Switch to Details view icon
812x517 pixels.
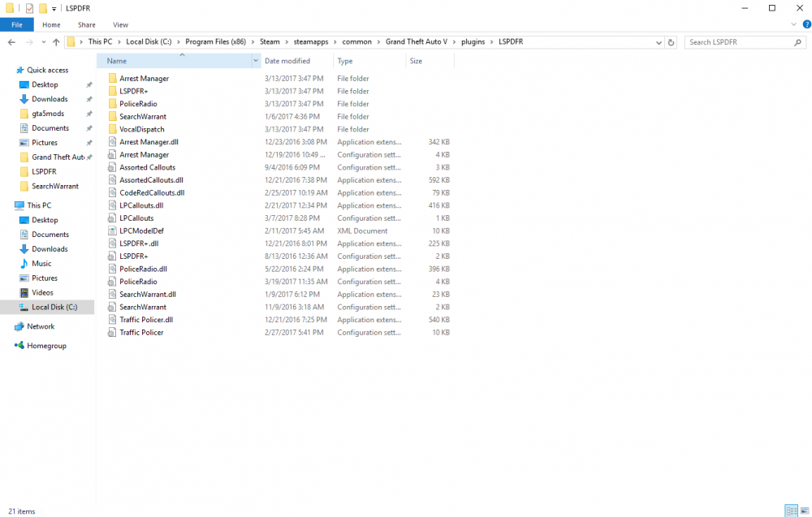[791, 511]
